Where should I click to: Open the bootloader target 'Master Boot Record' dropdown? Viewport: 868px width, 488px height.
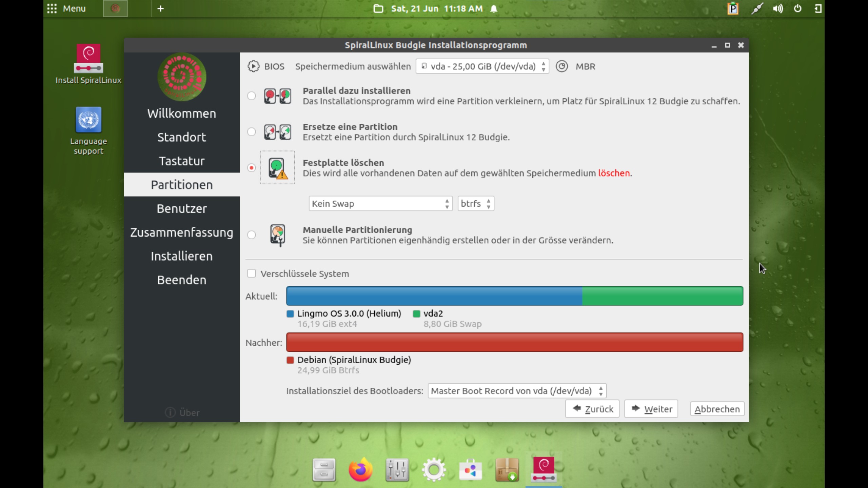point(517,391)
